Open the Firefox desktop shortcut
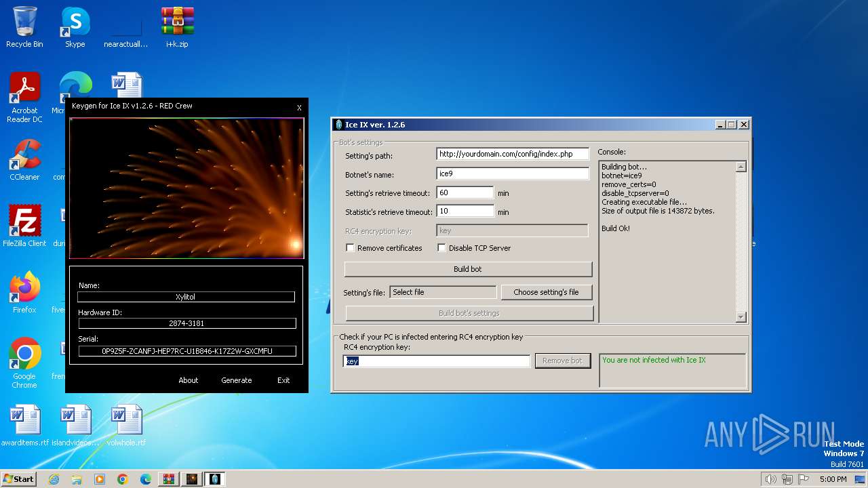 [x=24, y=293]
